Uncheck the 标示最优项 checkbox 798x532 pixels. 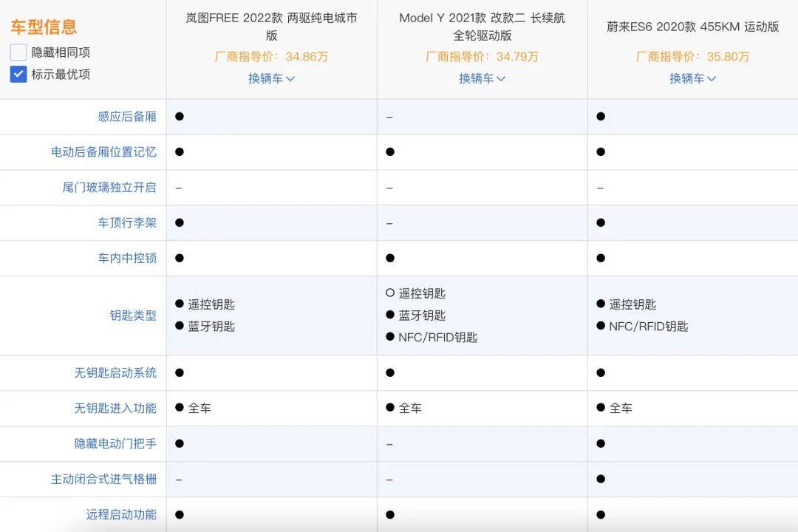pos(18,75)
